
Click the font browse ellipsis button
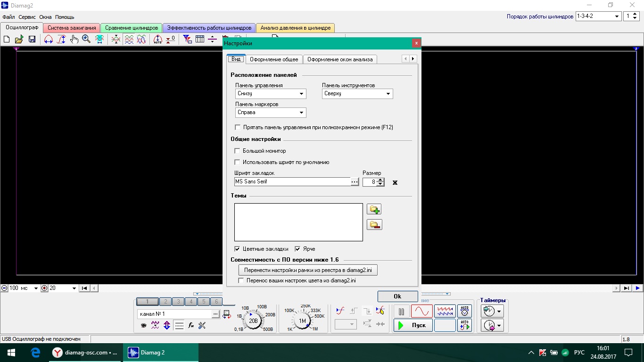click(355, 182)
